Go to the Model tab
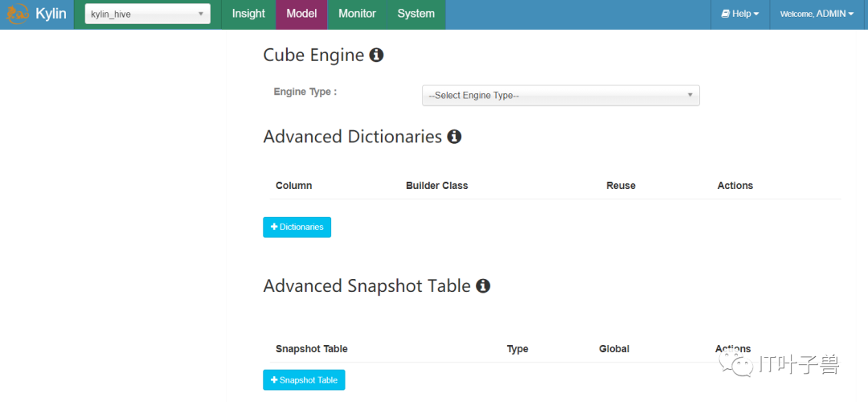Screen dimensions: 868x402 (x=301, y=14)
